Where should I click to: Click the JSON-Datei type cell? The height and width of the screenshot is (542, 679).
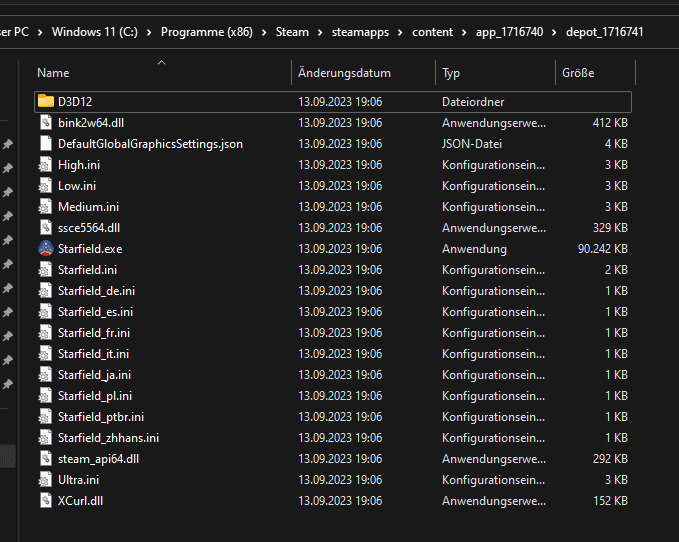(x=472, y=144)
